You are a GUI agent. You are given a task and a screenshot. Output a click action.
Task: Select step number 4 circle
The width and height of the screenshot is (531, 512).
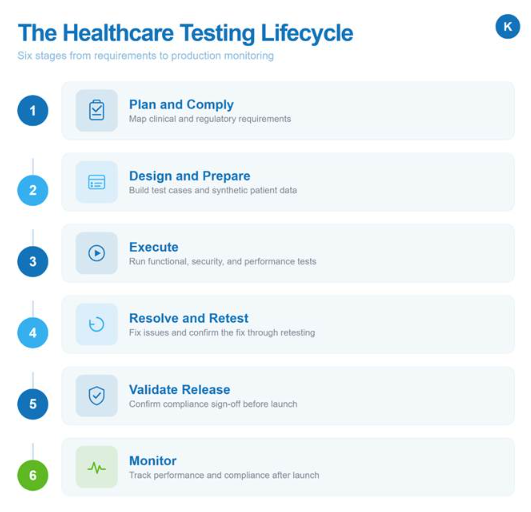click(x=33, y=333)
